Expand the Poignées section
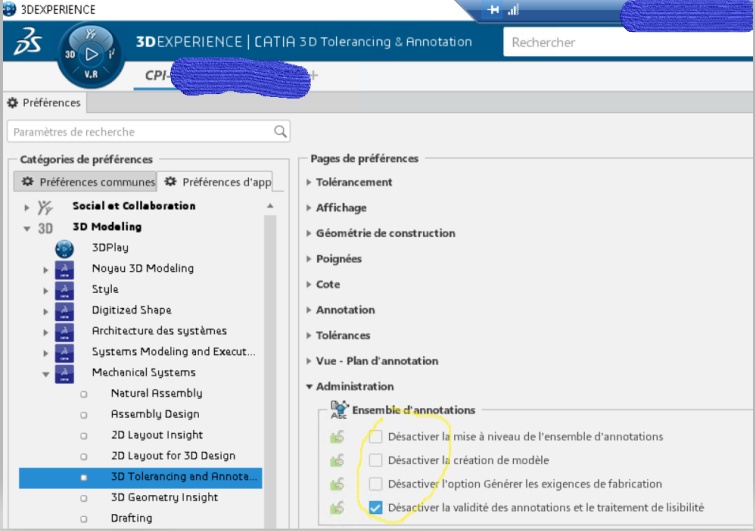The image size is (755, 531). (309, 259)
